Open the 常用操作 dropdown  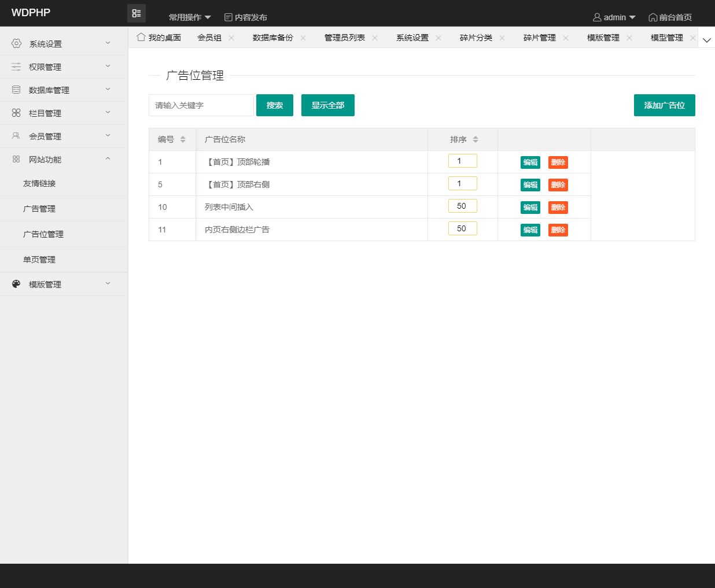[190, 17]
